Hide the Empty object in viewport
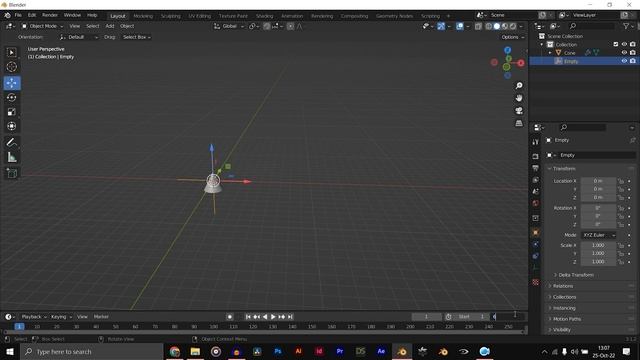The width and height of the screenshot is (640, 360). click(x=624, y=61)
